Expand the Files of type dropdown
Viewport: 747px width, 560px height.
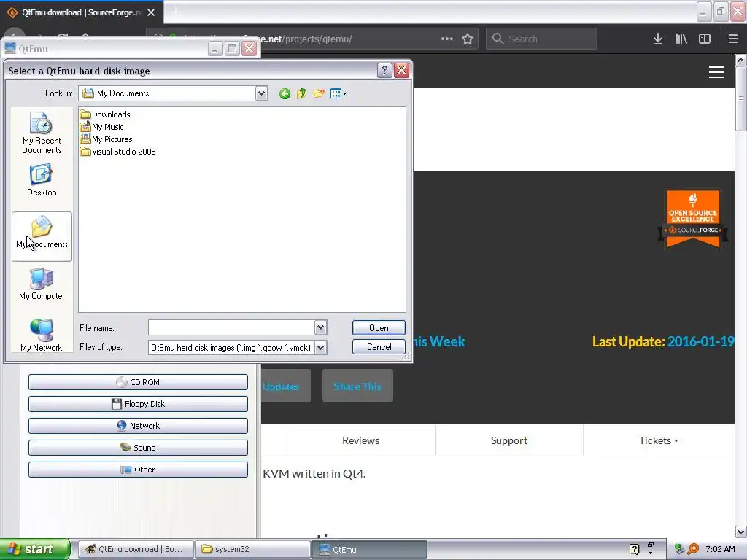(321, 348)
